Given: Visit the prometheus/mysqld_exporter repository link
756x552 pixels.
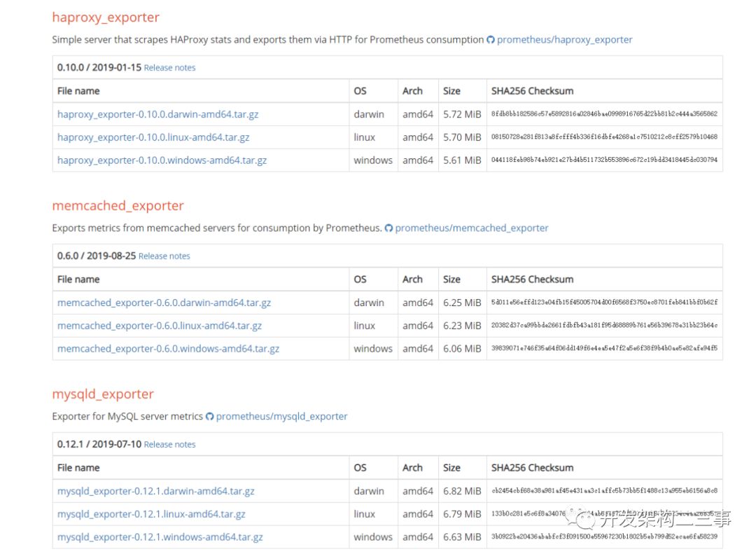Looking at the screenshot, I should 281,417.
